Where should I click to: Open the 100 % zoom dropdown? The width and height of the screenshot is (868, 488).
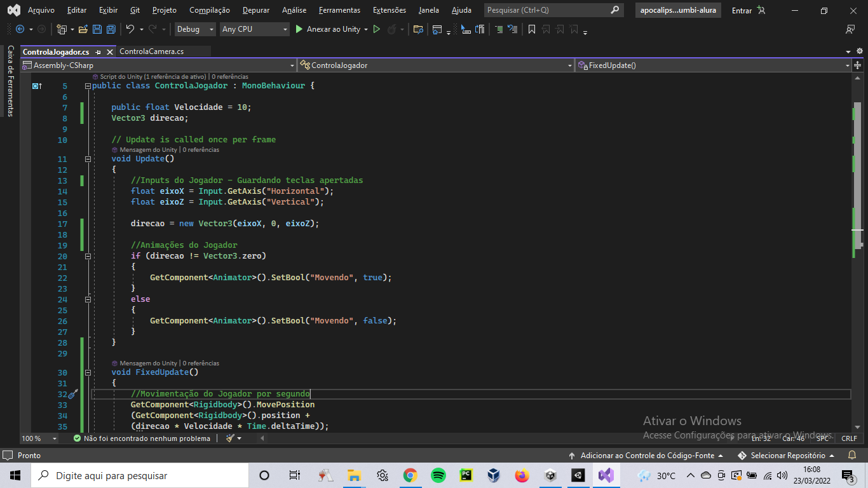pos(39,438)
